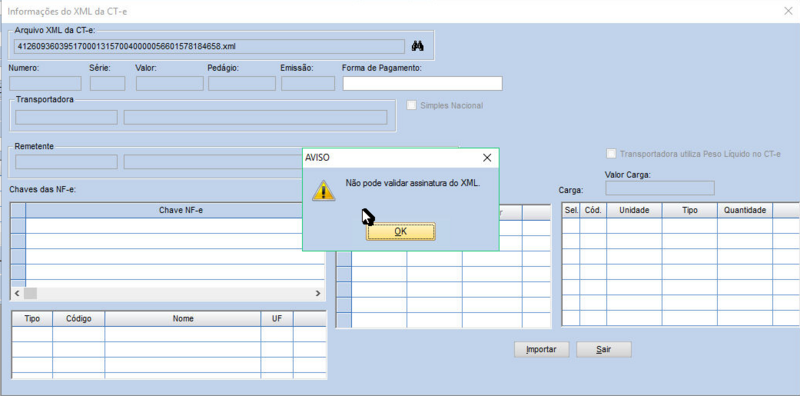Screen dimensions: 800x396
Task: Click the Forma de Pagamento field
Action: [422, 84]
